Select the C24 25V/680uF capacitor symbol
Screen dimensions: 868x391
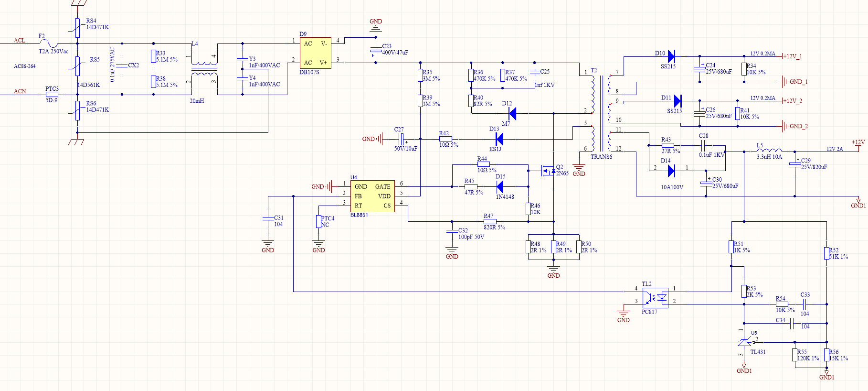pyautogui.click(x=699, y=69)
